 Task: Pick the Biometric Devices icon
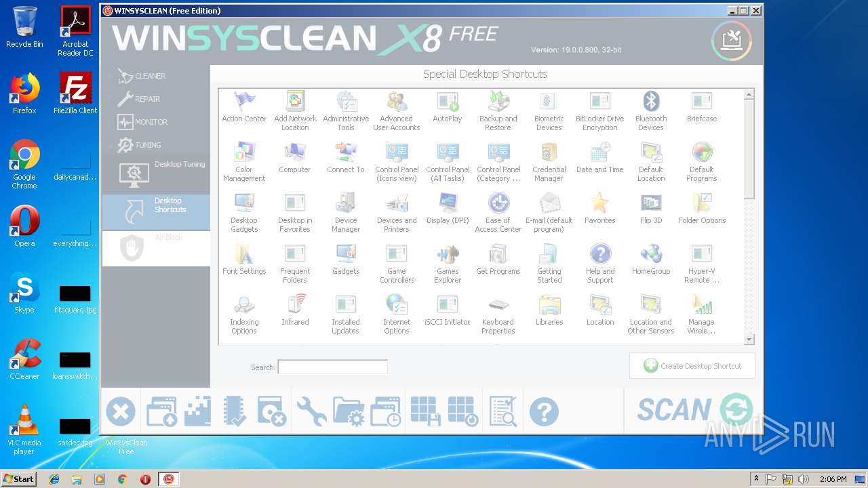[549, 102]
